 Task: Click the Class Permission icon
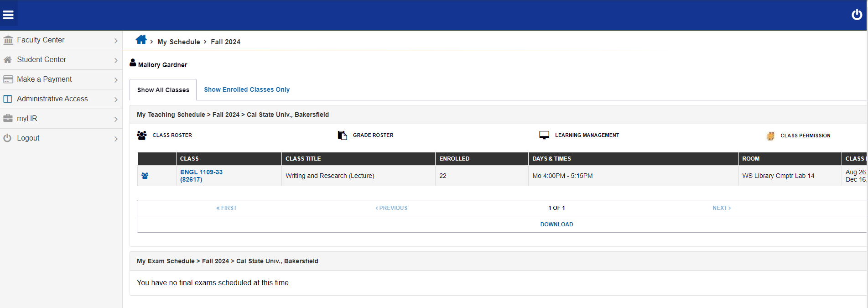pyautogui.click(x=770, y=136)
